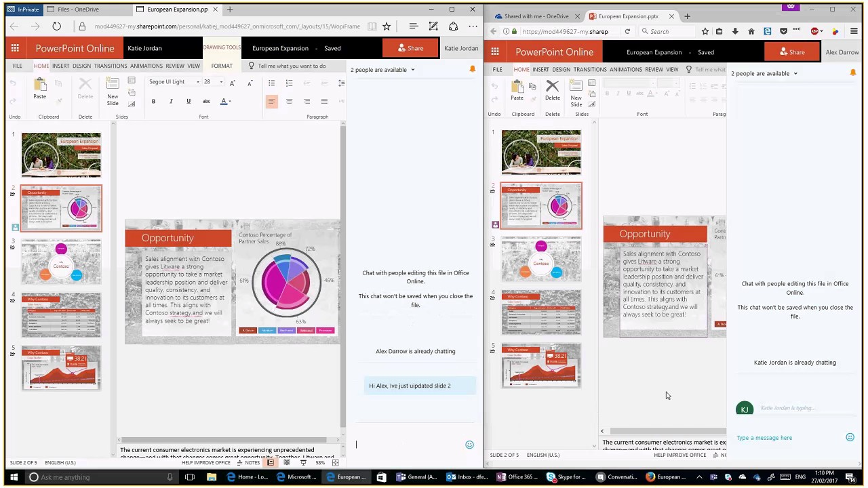Click the Share button in Alex Darrow's window
The width and height of the screenshot is (868, 488).
coord(792,52)
